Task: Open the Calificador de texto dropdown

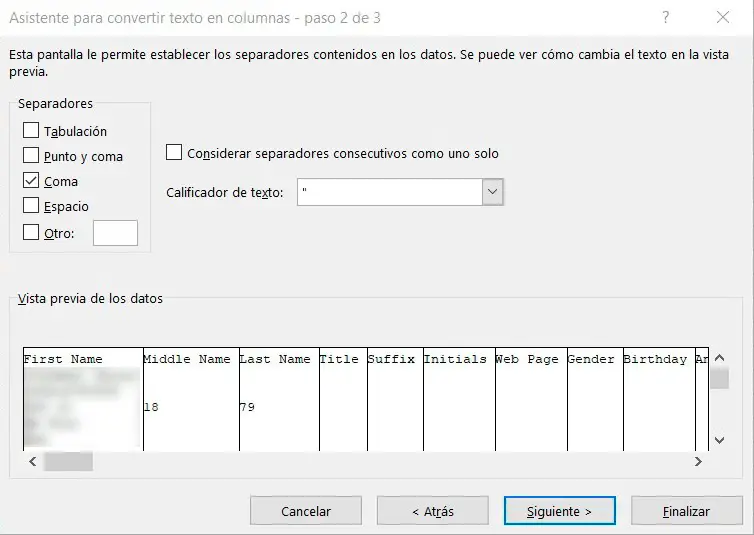Action: click(492, 192)
